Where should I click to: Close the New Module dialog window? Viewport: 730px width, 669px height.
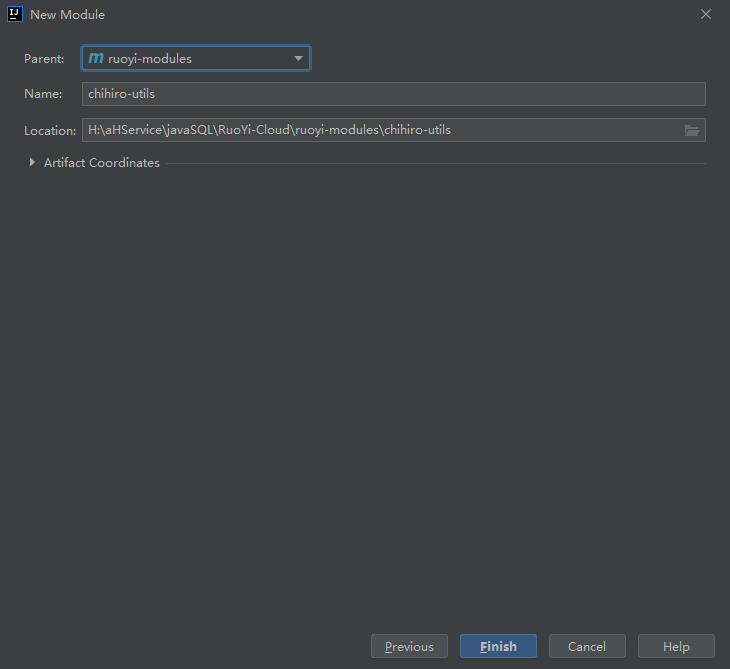pyautogui.click(x=706, y=14)
